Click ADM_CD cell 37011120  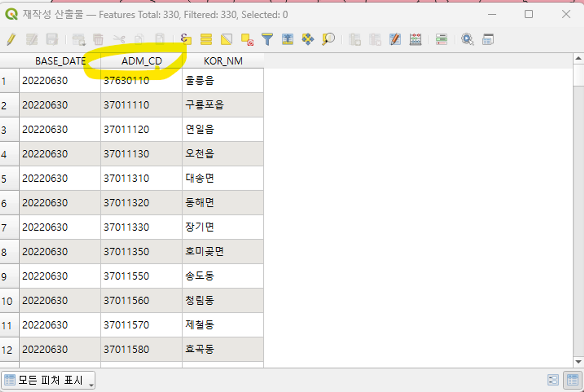coord(141,129)
